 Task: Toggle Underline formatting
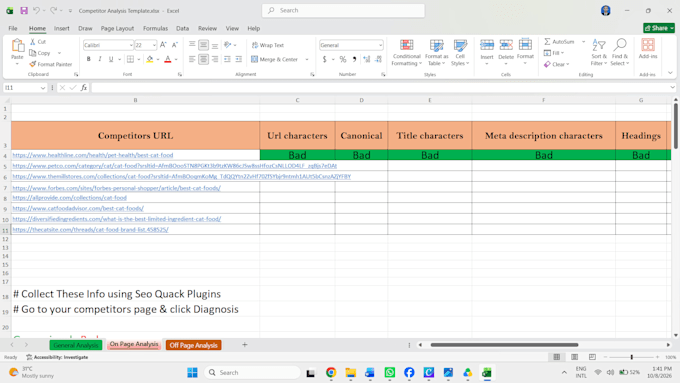point(111,59)
